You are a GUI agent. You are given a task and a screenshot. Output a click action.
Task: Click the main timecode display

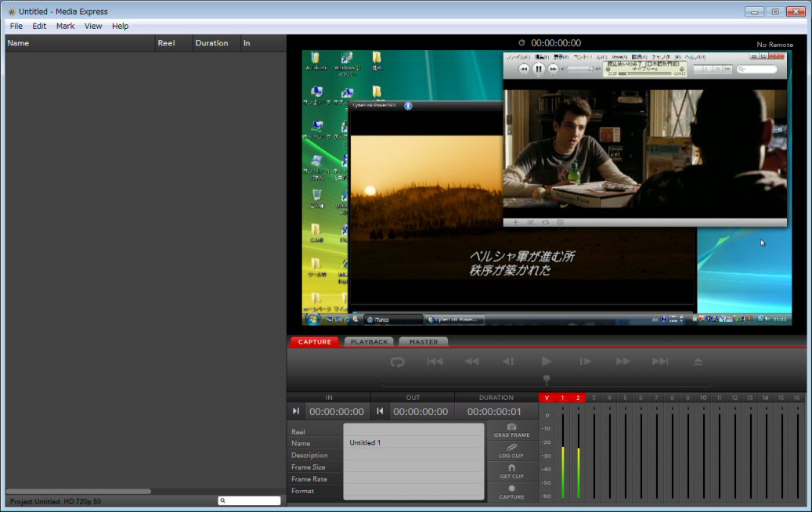click(x=556, y=43)
